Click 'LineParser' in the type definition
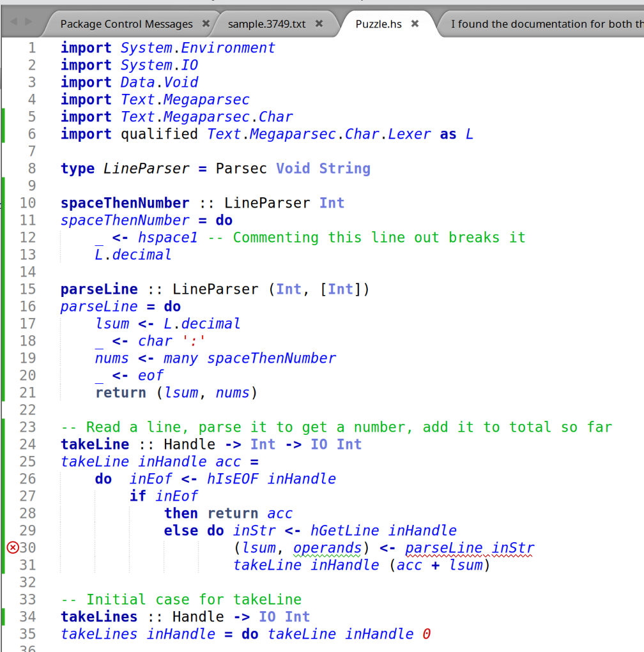The image size is (644, 652). point(146,169)
